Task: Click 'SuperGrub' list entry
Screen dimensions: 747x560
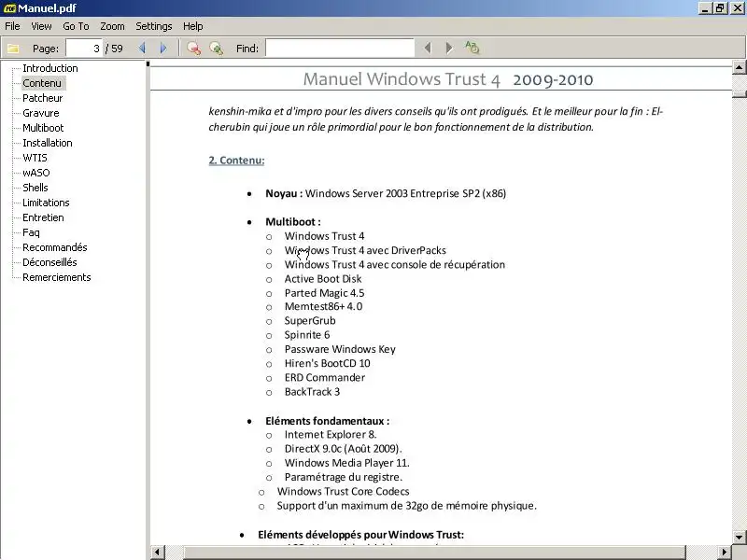Action: click(x=310, y=320)
